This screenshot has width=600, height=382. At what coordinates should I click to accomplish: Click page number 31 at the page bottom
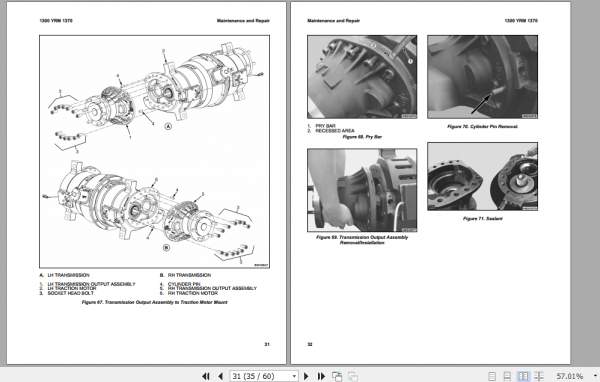[267, 344]
